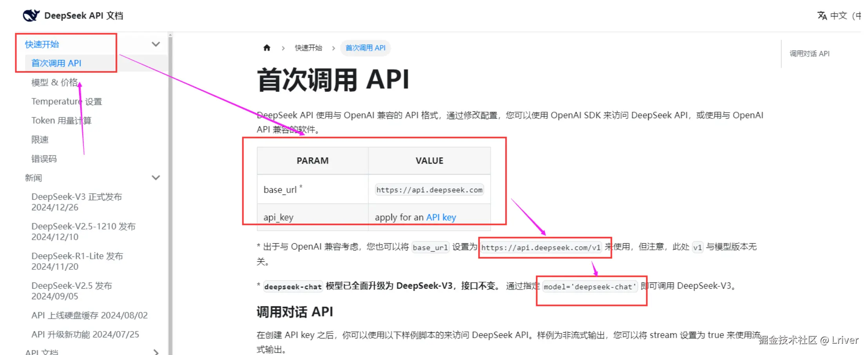Open 首次调用 API sidebar item
Screen dimensions: 868x355
pyautogui.click(x=56, y=63)
